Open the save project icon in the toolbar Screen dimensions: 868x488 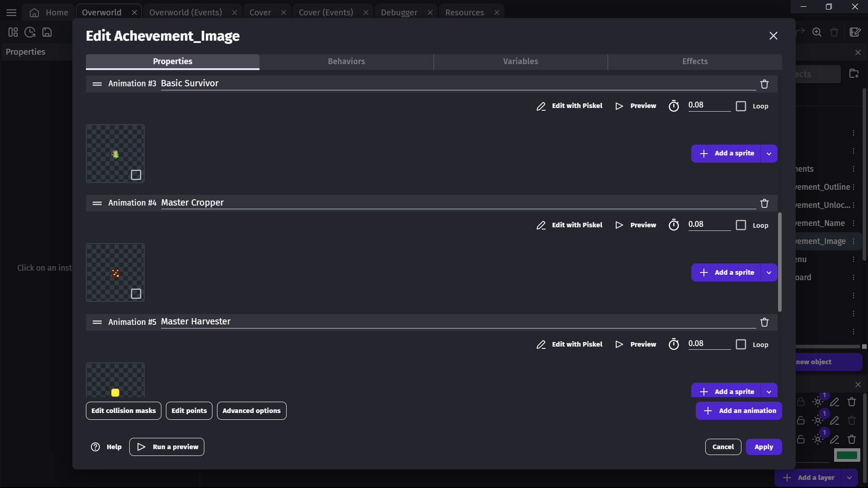point(47,32)
